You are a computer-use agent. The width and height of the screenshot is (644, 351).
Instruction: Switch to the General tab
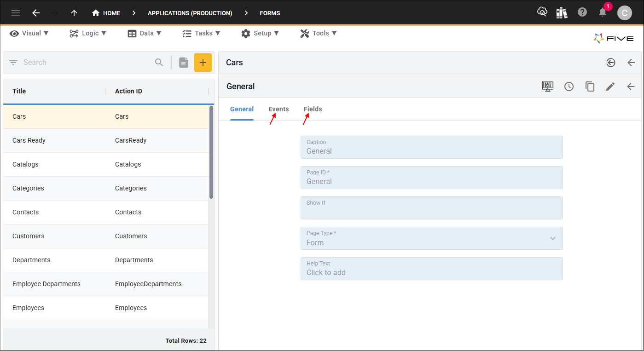point(242,109)
